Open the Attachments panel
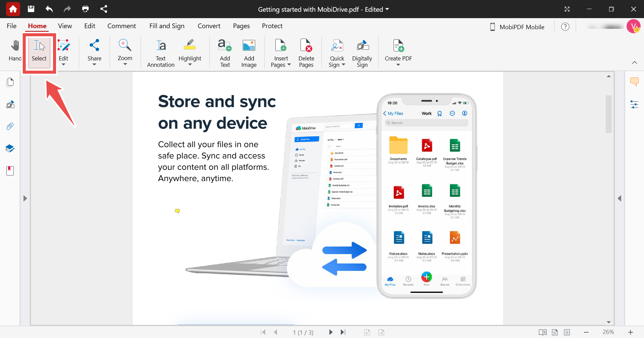644x338 pixels. pyautogui.click(x=10, y=126)
